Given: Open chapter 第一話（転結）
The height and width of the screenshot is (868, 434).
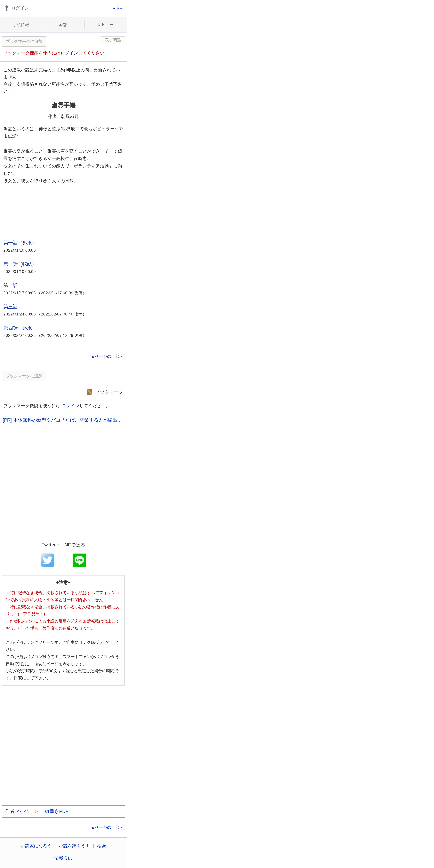Looking at the screenshot, I should point(20,264).
